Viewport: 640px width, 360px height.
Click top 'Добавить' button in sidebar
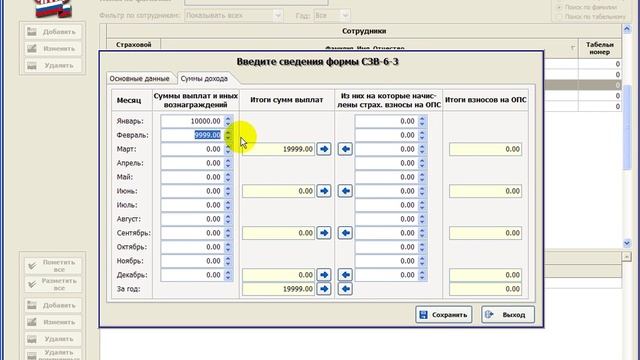tap(53, 32)
